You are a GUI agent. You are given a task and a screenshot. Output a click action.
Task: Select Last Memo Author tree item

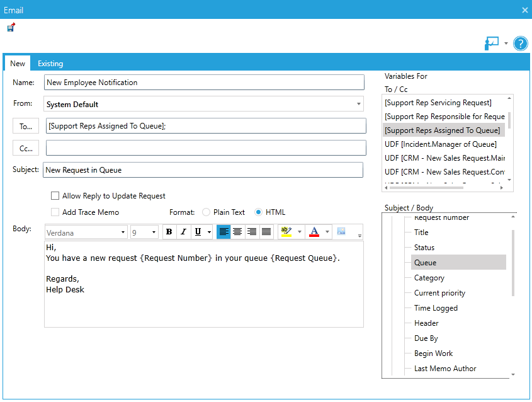(445, 369)
